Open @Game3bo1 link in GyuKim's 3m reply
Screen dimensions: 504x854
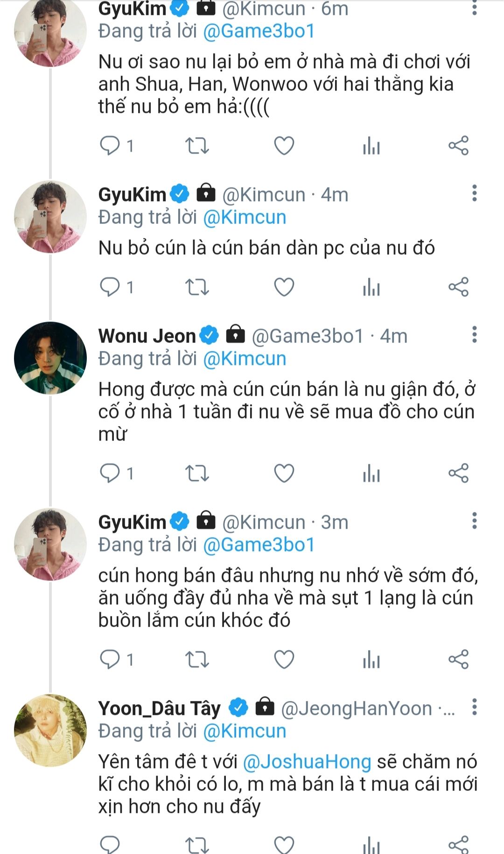[x=259, y=545]
